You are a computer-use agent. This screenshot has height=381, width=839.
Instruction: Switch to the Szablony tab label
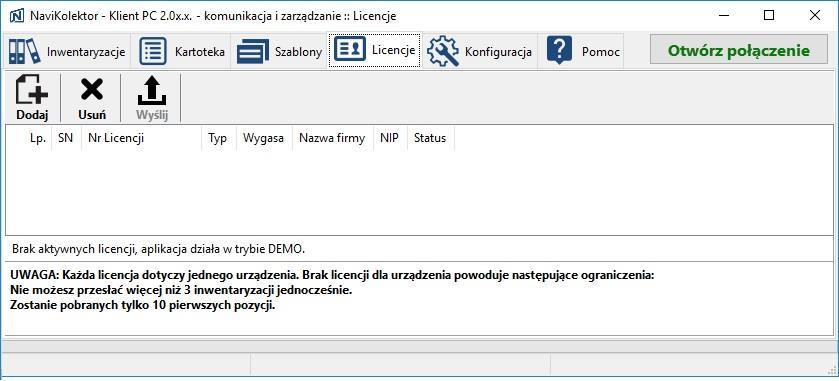coord(299,52)
